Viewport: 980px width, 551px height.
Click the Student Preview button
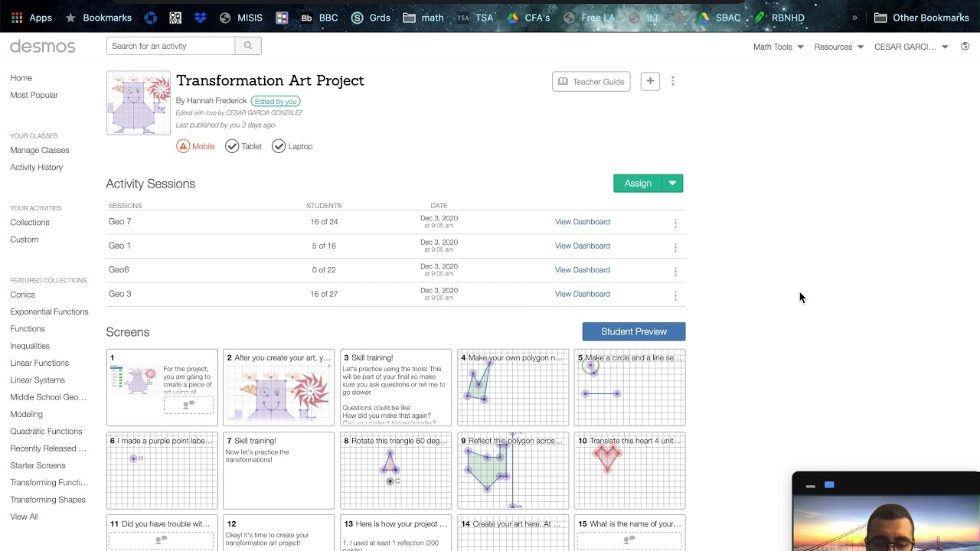coord(634,331)
